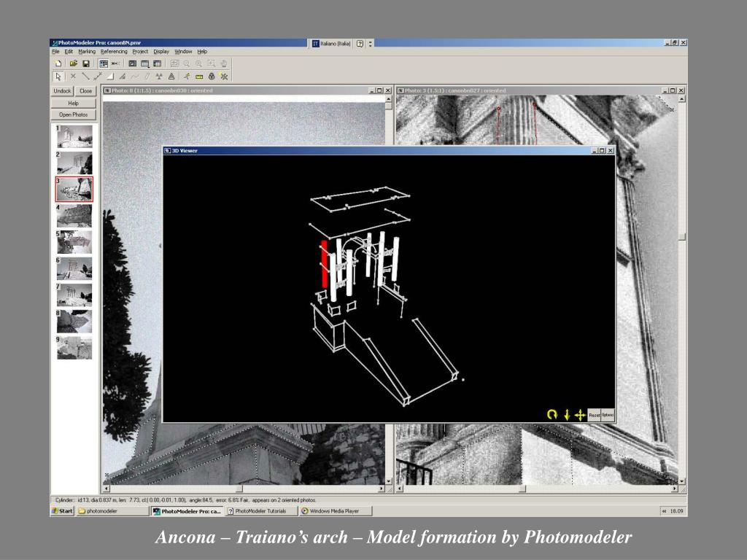
Task: Open the File menu
Action: tap(55, 52)
